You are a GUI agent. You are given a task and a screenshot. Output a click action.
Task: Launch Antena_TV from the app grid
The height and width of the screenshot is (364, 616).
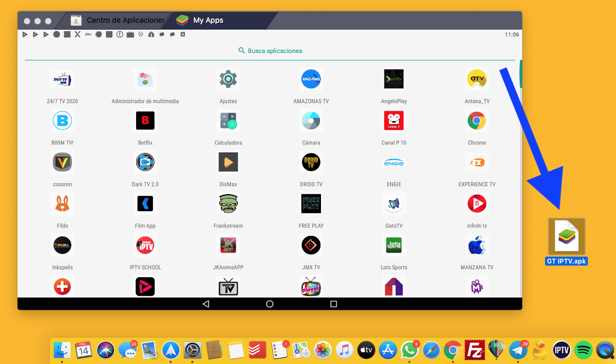[477, 79]
